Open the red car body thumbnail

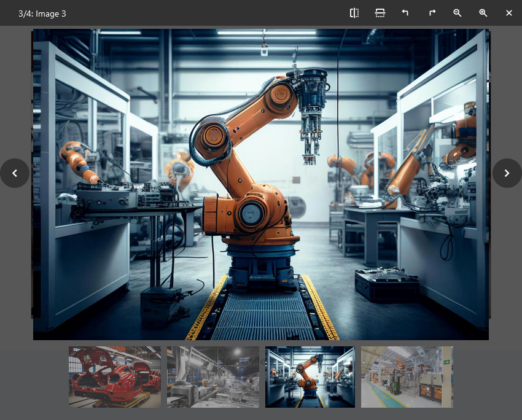point(115,377)
